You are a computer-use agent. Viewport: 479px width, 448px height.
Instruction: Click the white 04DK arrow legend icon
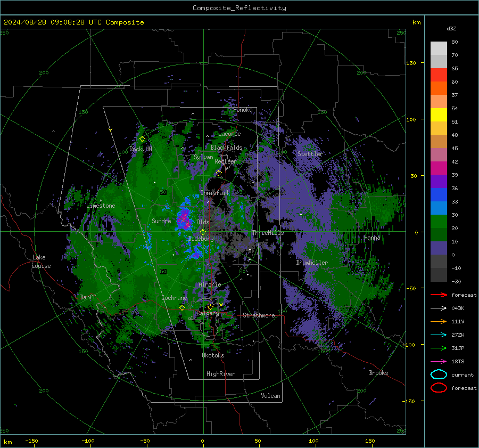click(439, 308)
